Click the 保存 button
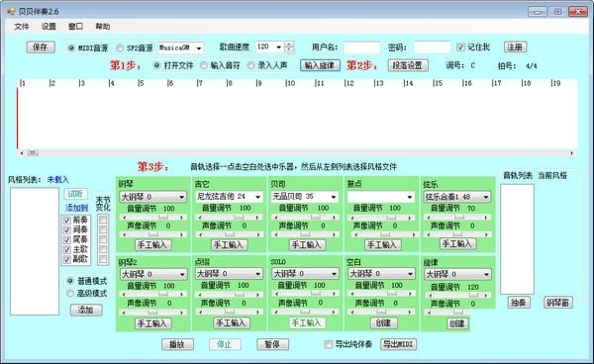Screen dimensions: 594x364 [41, 46]
